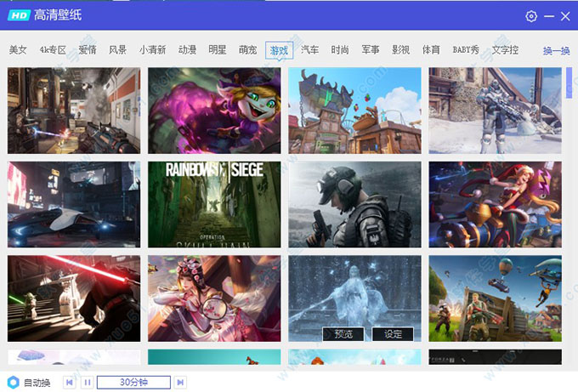Select the Rainbow Six Siege alley wallpaper

[214, 204]
